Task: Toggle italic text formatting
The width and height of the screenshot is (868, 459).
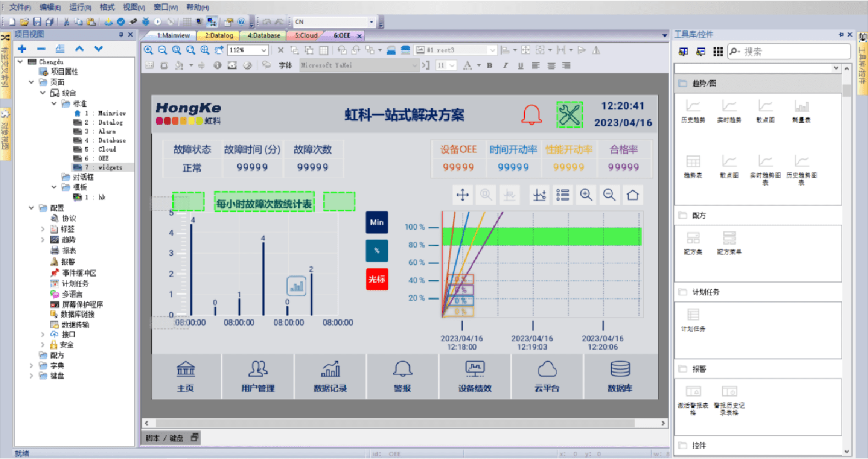Action: coord(504,65)
